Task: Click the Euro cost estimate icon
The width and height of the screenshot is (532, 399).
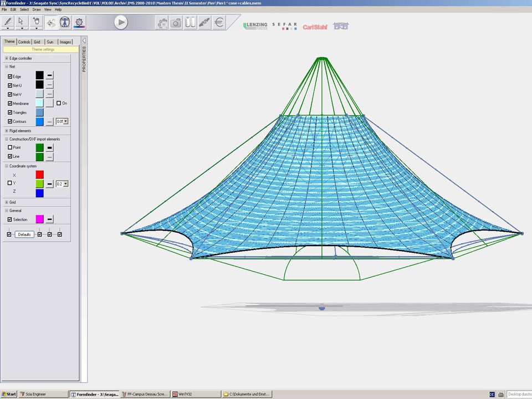Action: [219, 23]
